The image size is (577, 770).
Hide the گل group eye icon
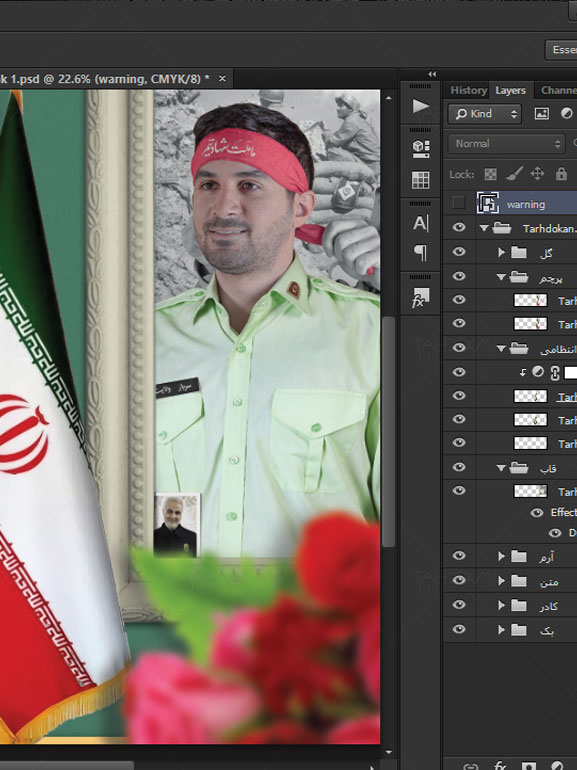coord(459,252)
